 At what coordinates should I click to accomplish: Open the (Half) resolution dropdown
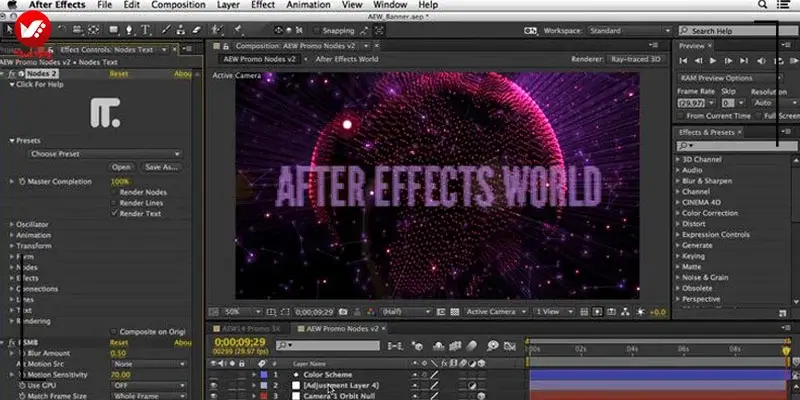(x=406, y=312)
